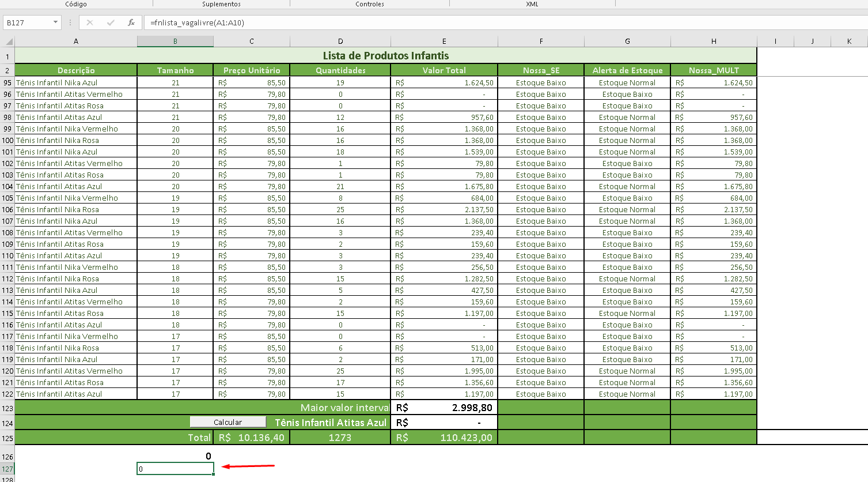Click the title cell Lista de Produtos Infantis
Screen dimensions: 868x482
(386, 55)
